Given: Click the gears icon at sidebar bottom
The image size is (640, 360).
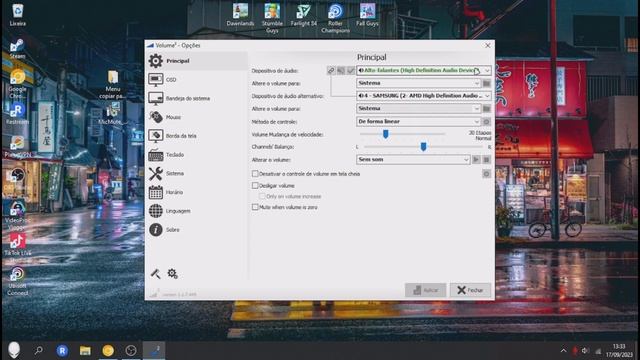Looking at the screenshot, I should click(172, 273).
